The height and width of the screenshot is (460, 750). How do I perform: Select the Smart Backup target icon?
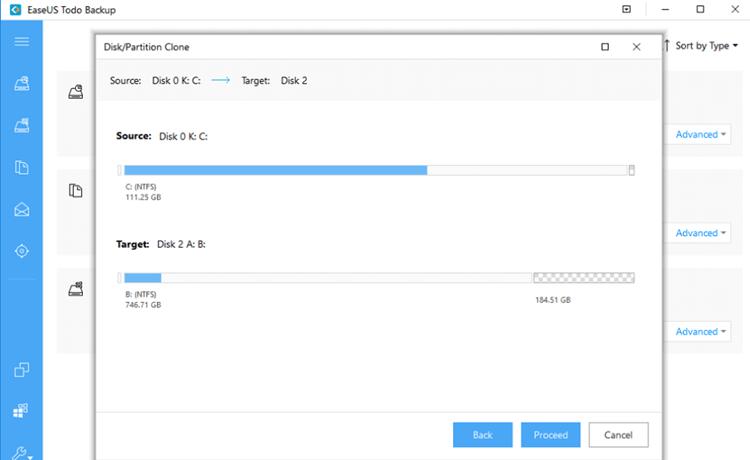(x=22, y=251)
